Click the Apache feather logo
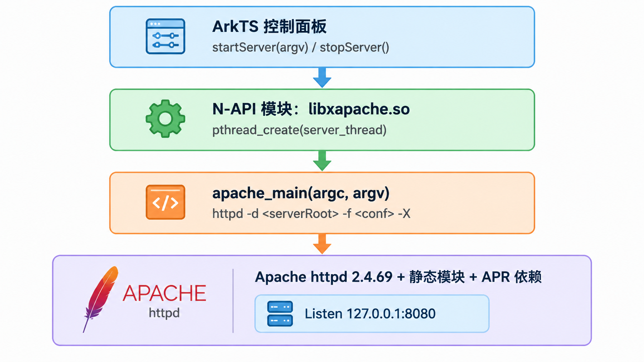Screen dimensions: 644x362 (x=101, y=299)
